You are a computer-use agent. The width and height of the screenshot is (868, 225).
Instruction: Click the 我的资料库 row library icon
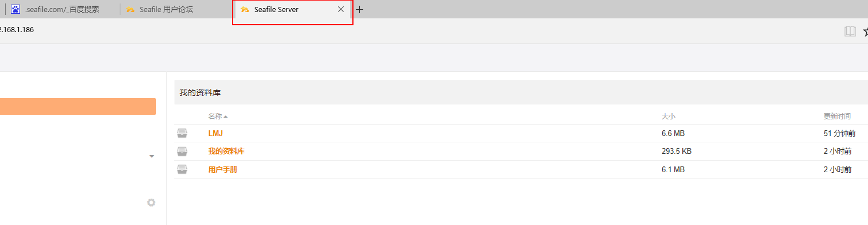click(182, 152)
